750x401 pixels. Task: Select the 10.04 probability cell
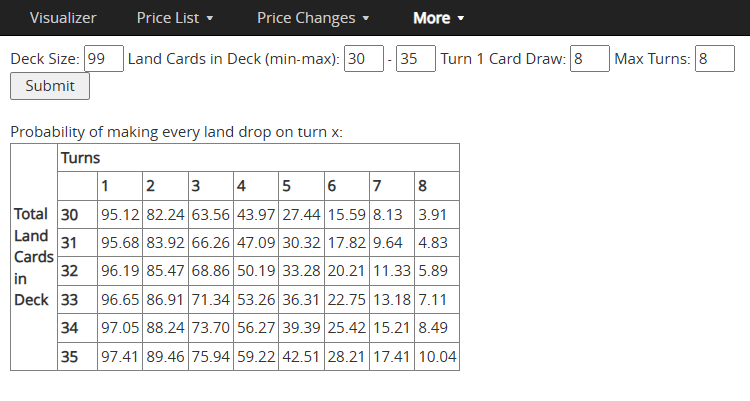click(437, 357)
